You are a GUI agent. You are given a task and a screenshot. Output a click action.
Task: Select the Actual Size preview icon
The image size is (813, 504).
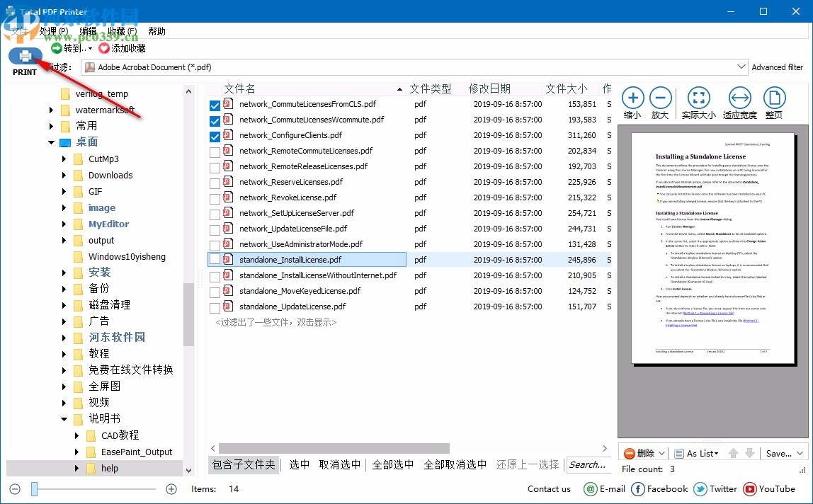[698, 98]
